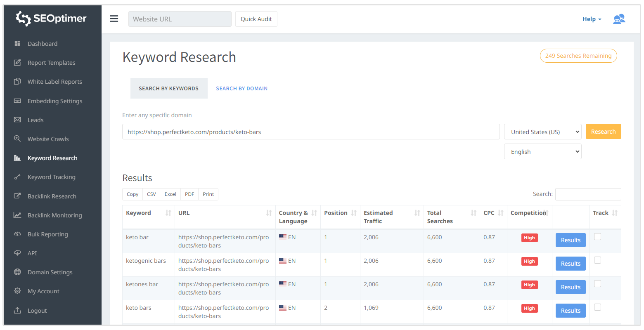Open the United States country dropdown
The height and width of the screenshot is (330, 644).
pos(542,132)
